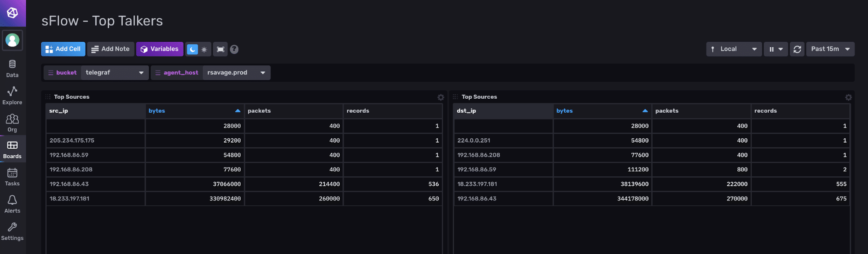Open the user avatar menu
Image resolution: width=868 pixels, height=254 pixels.
click(13, 40)
